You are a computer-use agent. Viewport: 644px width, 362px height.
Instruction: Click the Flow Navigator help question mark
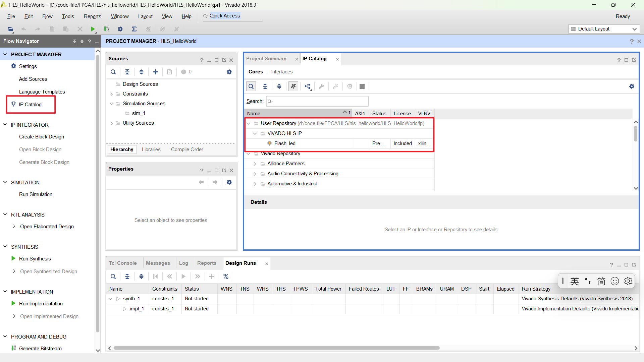point(89,41)
